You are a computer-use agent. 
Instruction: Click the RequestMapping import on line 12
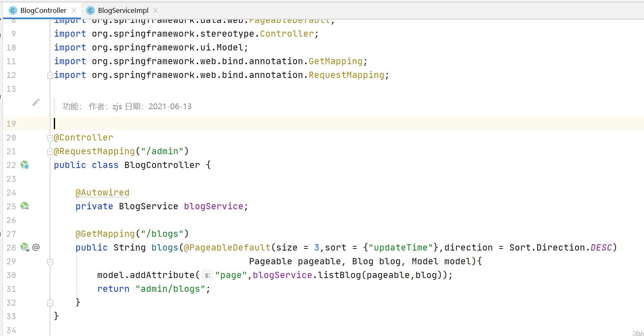pos(346,75)
